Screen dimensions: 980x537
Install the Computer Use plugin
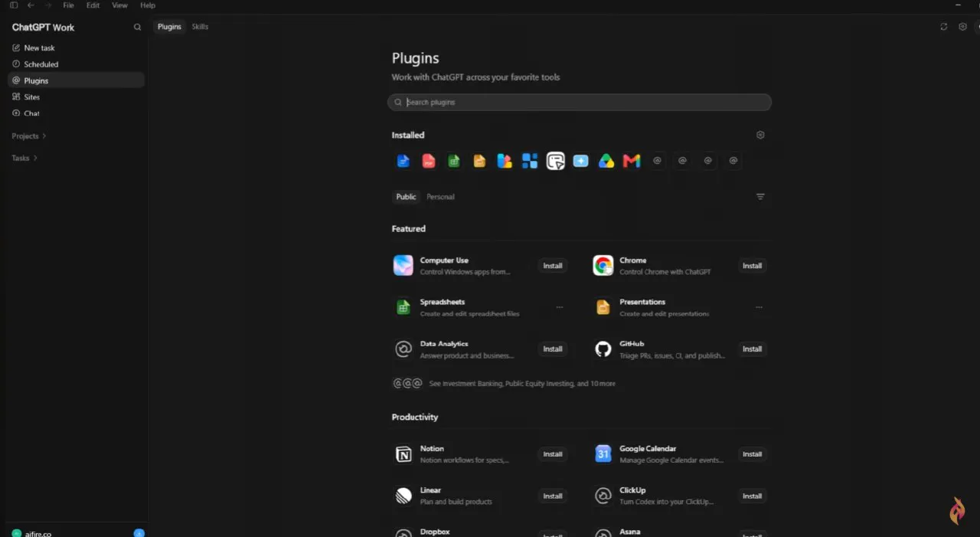[x=553, y=266]
